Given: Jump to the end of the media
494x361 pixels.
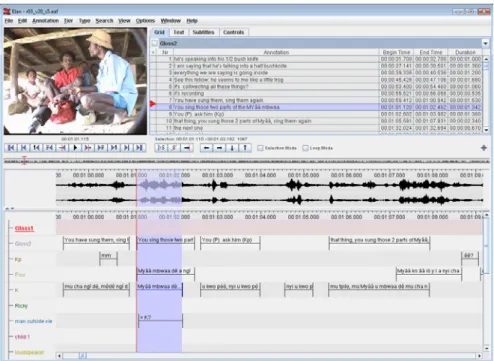Looking at the screenshot, I should pyautogui.click(x=139, y=148).
